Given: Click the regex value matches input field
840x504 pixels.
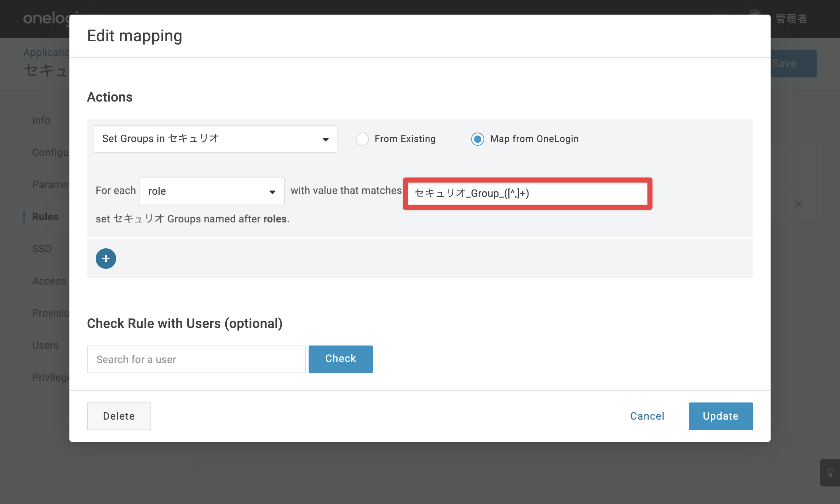Looking at the screenshot, I should point(527,194).
